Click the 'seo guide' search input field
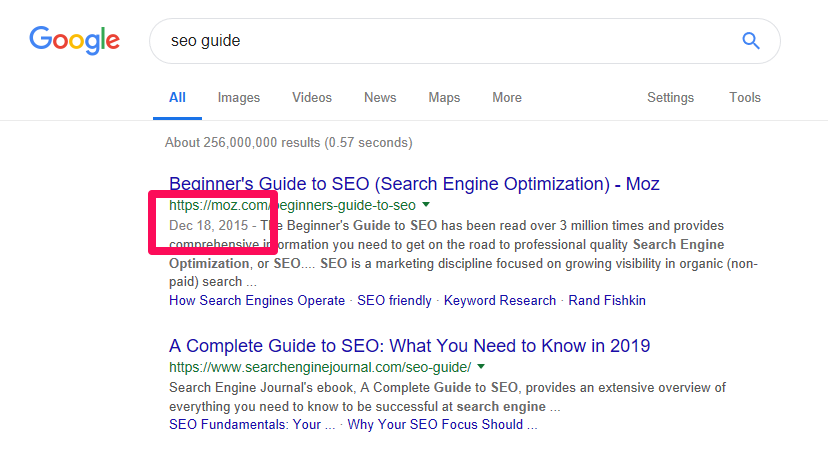The height and width of the screenshot is (453, 828). click(x=465, y=41)
